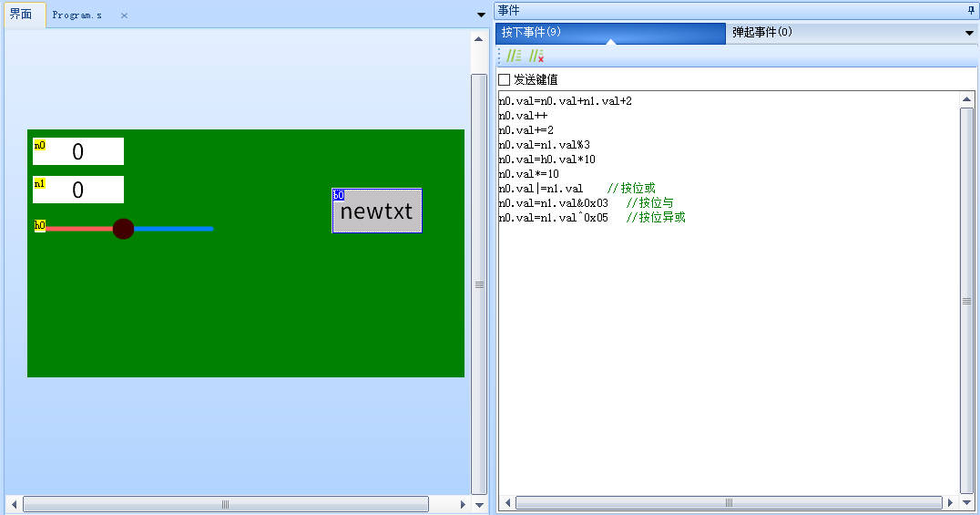Image resolution: width=980 pixels, height=515 pixels.
Task: Select the n1 number component label
Action: [39, 183]
